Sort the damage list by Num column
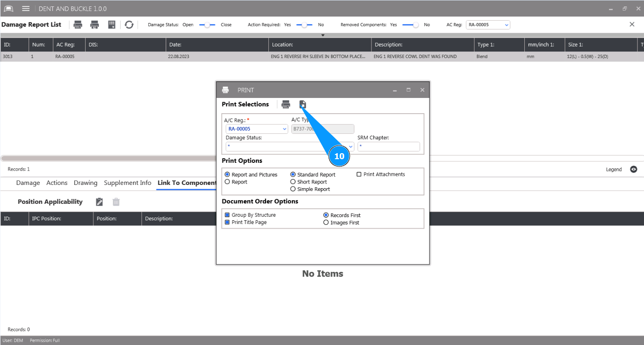 pos(40,45)
